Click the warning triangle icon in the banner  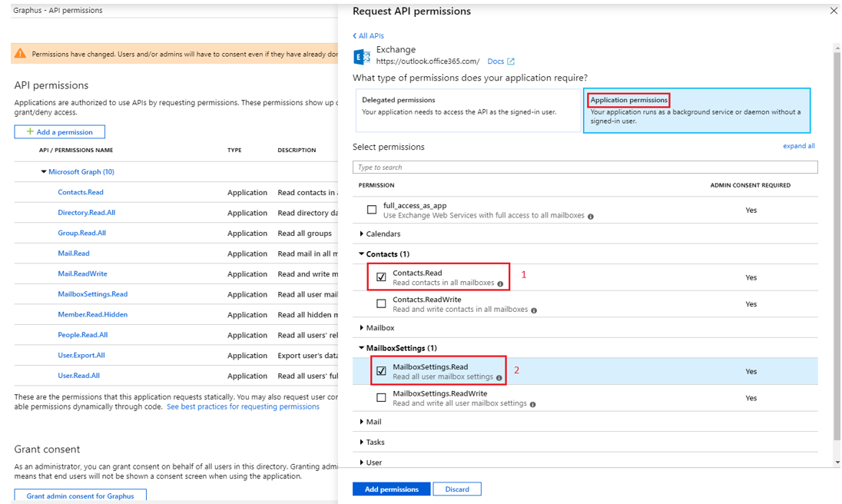click(x=20, y=54)
